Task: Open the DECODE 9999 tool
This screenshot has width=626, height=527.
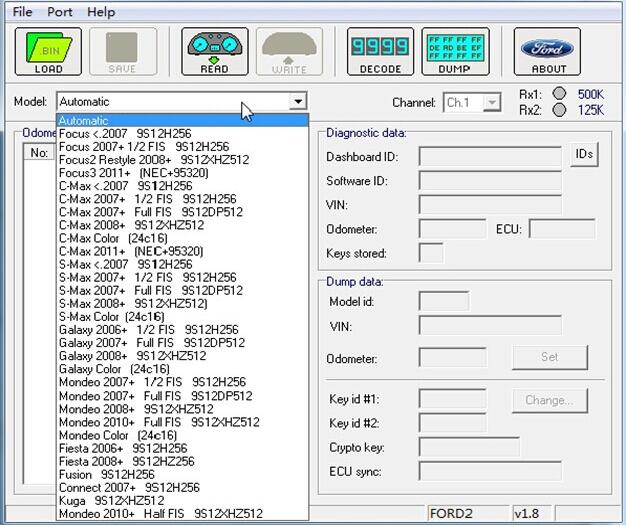Action: [380, 52]
